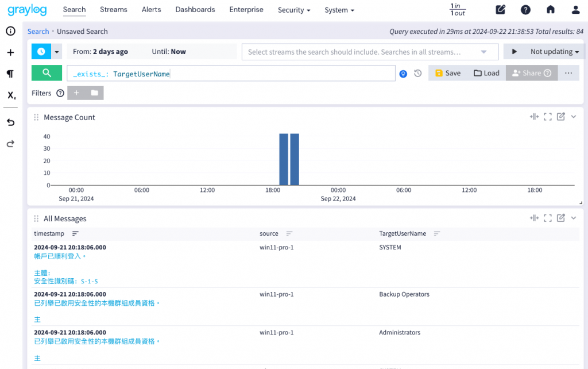
Task: Open the sidebar parameters X icon
Action: click(11, 95)
